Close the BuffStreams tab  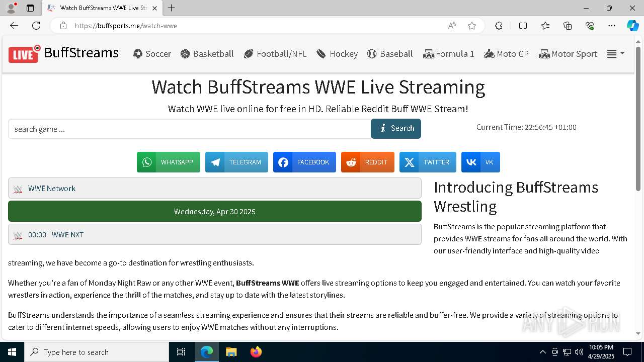[154, 8]
